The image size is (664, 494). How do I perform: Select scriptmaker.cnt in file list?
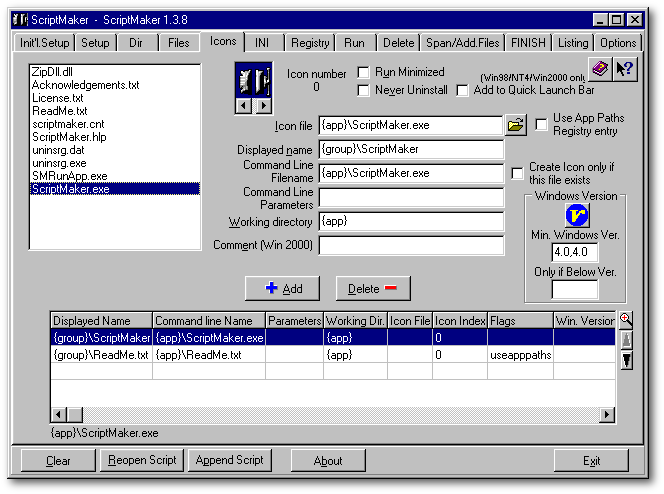pos(115,124)
